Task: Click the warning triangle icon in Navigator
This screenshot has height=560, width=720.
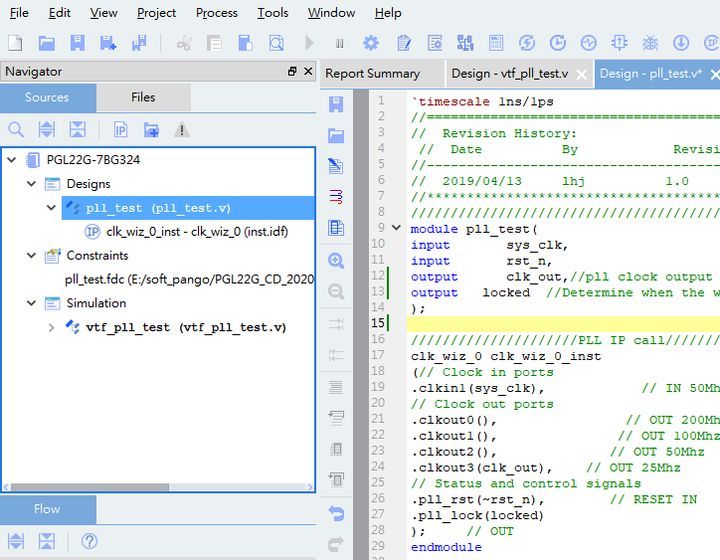Action: click(182, 130)
